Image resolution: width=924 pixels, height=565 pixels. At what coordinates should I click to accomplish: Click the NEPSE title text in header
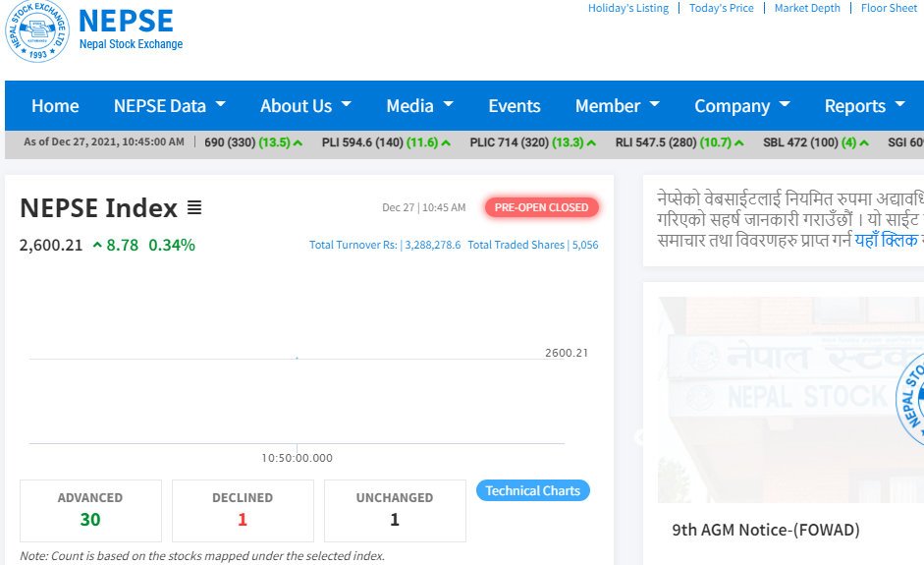(126, 22)
